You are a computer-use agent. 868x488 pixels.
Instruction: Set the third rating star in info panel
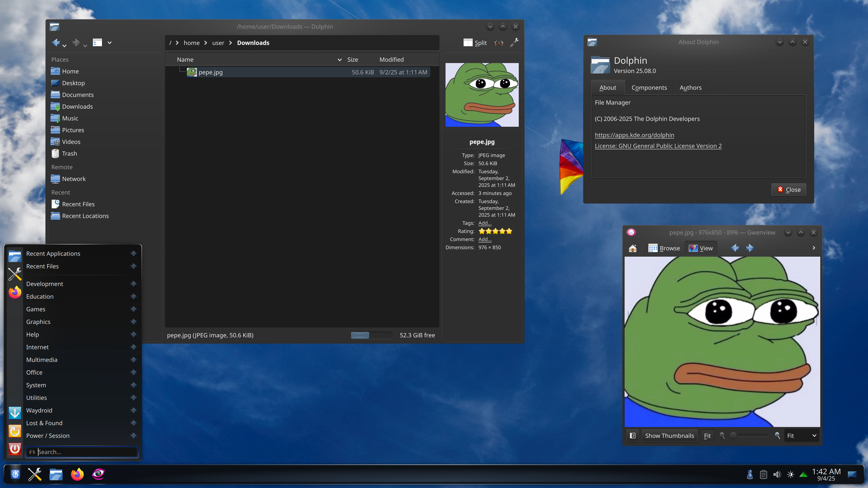tap(495, 231)
